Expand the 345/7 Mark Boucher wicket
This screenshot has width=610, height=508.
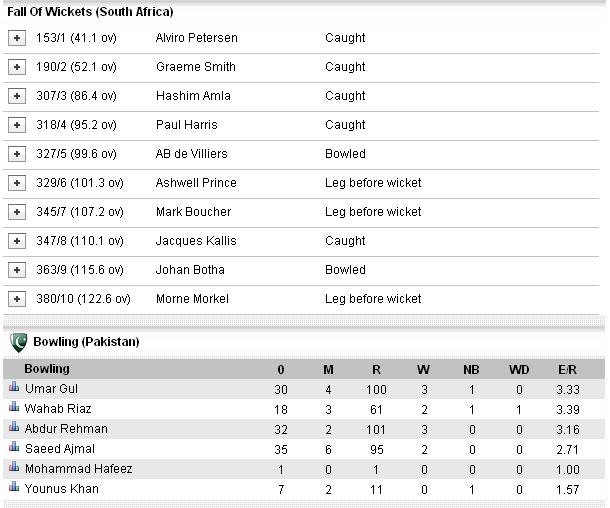point(17,212)
